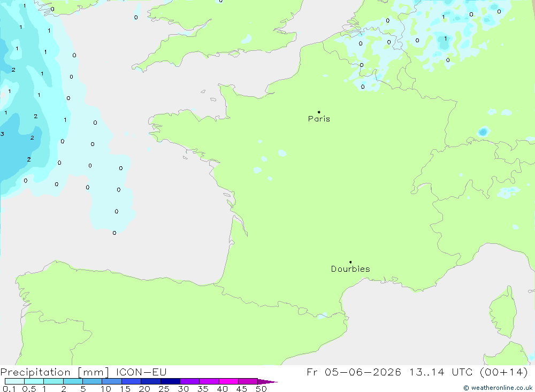535x392 pixels.
Task: Click the legend tick label '20'
Action: (x=144, y=389)
